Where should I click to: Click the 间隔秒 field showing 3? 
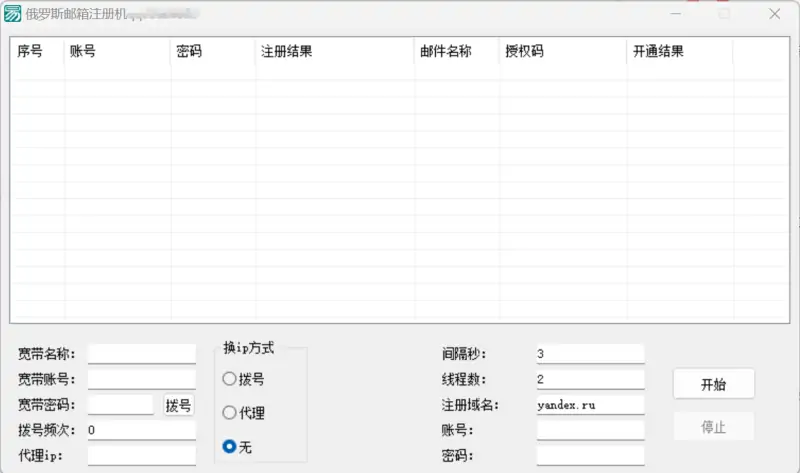(590, 354)
